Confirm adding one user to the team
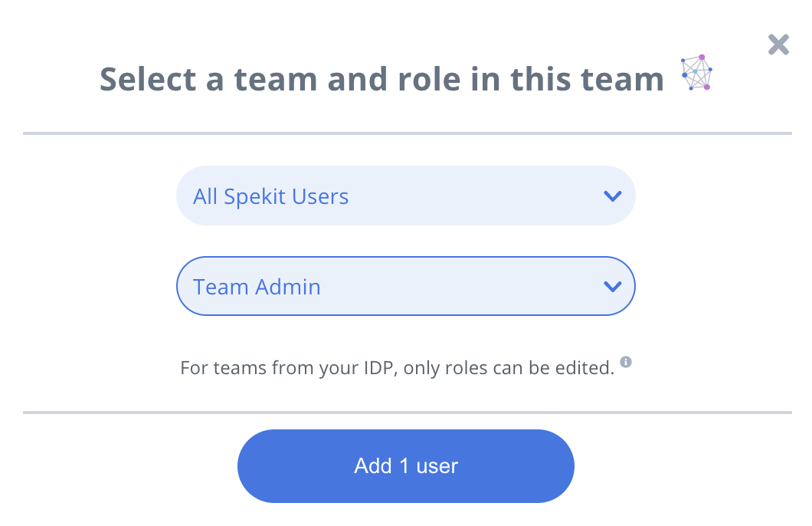 point(406,466)
